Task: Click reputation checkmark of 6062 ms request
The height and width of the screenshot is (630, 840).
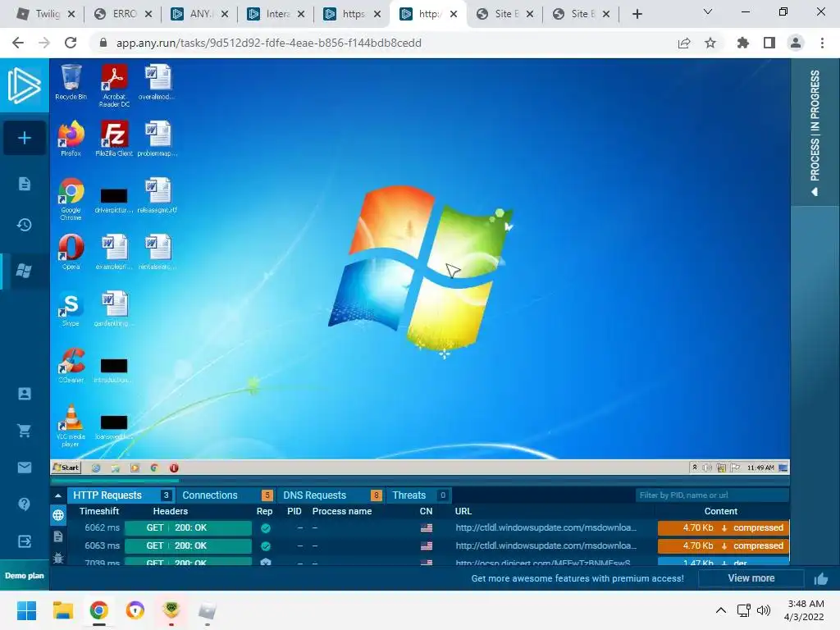Action: (x=266, y=528)
